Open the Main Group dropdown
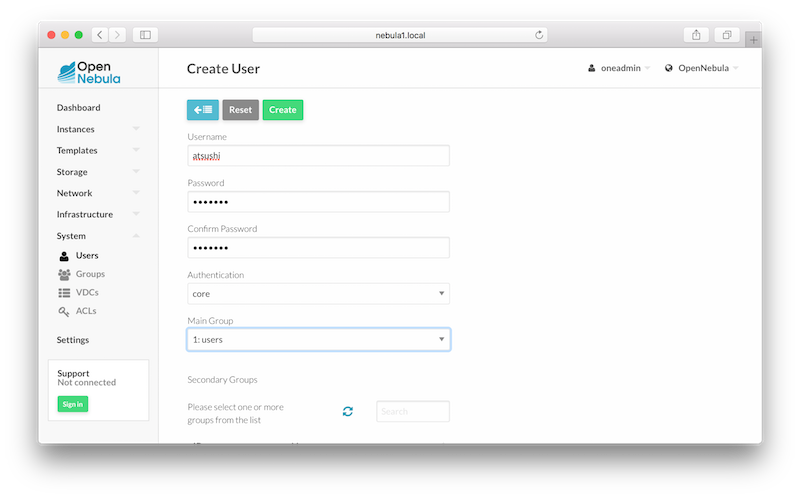 click(318, 340)
